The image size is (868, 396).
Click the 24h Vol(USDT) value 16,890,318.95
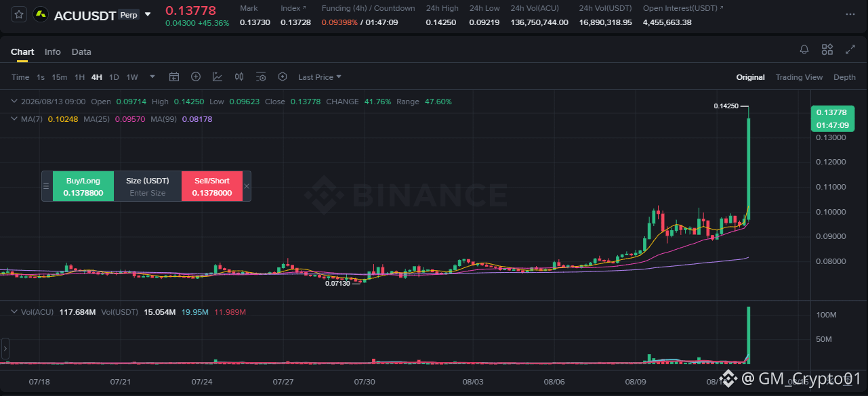click(605, 22)
